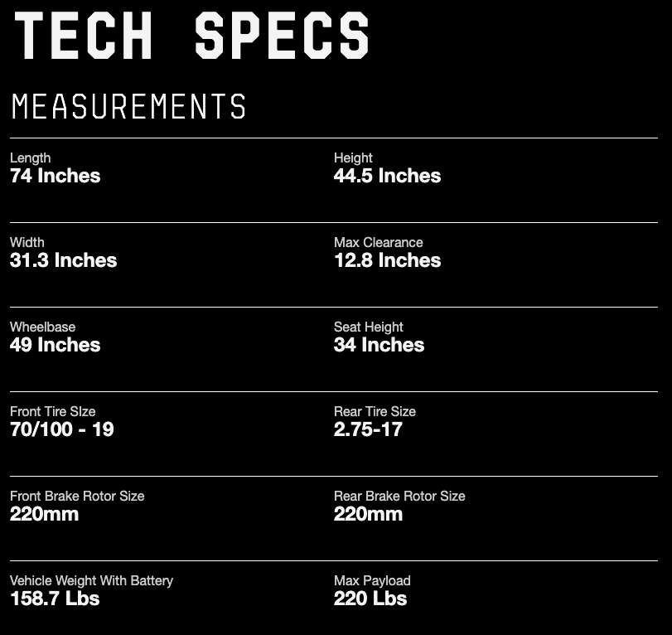Screen dimensions: 672x635
Task: Select the Seat Height label
Action: 369,327
